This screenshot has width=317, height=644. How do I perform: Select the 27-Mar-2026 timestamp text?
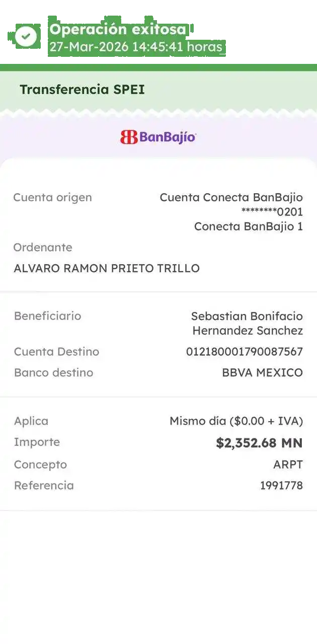click(135, 47)
